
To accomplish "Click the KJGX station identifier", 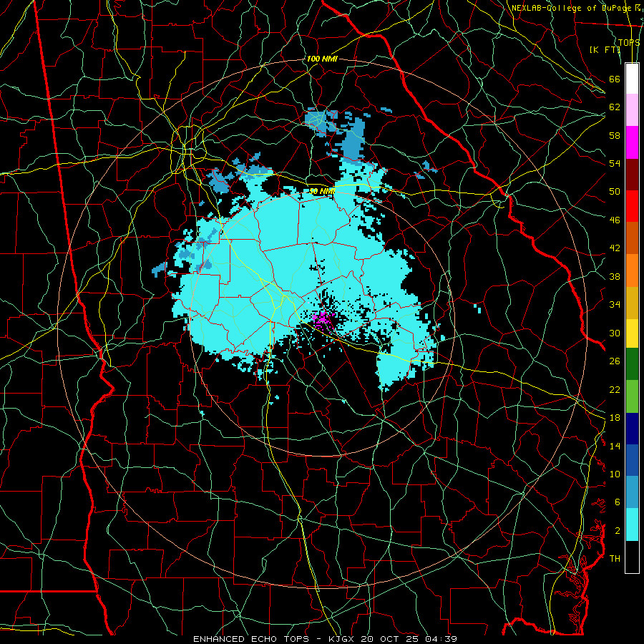I will [x=343, y=639].
